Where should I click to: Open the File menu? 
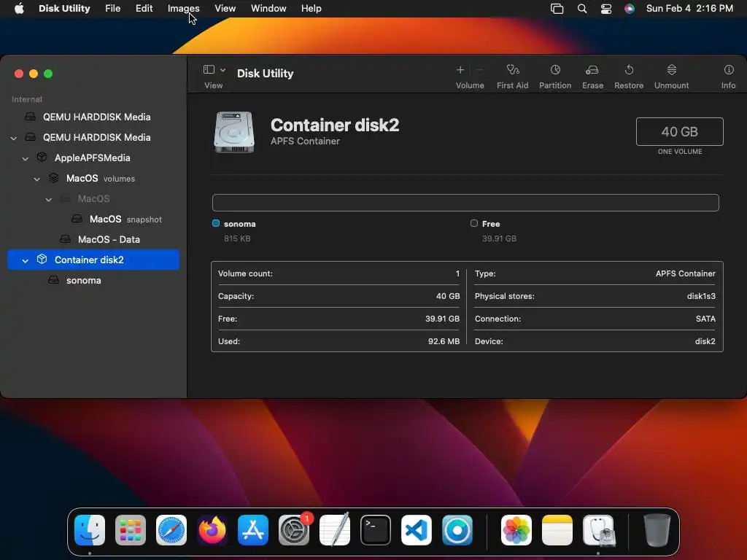coord(113,9)
